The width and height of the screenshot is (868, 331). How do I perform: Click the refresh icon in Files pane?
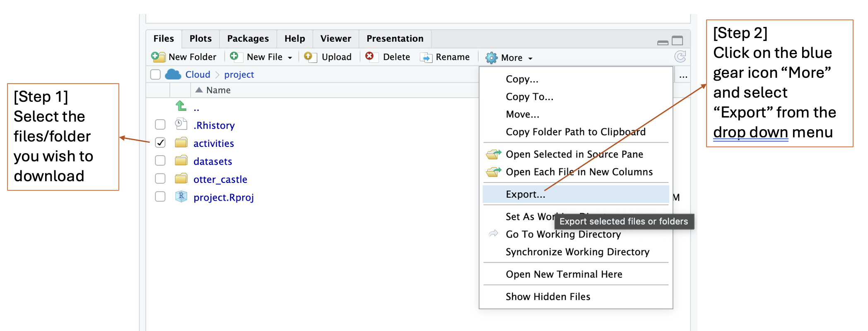(680, 56)
